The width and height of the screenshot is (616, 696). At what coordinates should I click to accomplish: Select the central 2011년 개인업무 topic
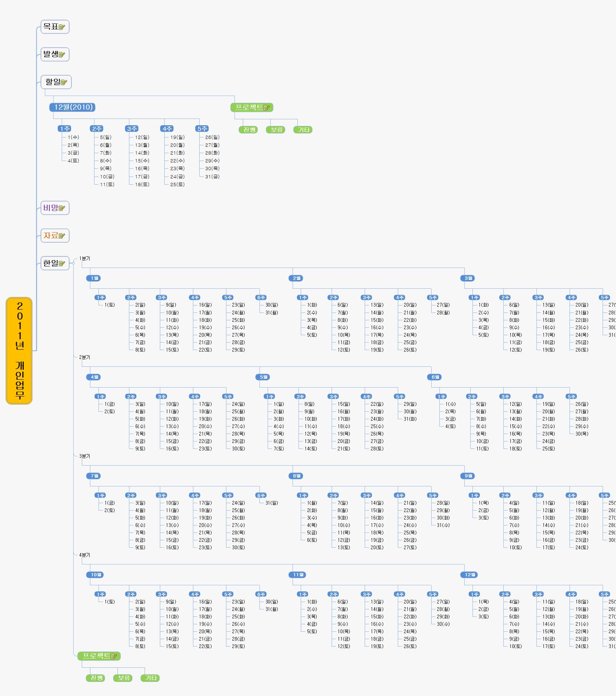click(19, 350)
